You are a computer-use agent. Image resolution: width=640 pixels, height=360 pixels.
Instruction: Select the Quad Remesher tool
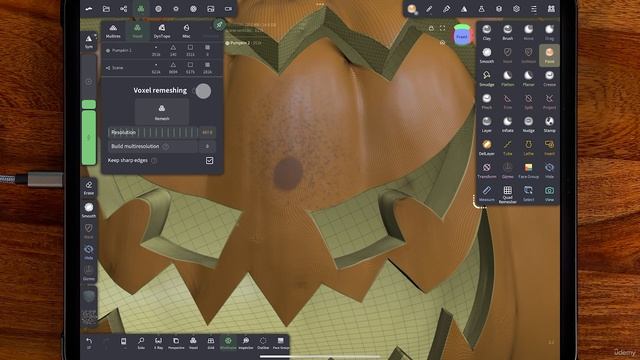coord(507,194)
